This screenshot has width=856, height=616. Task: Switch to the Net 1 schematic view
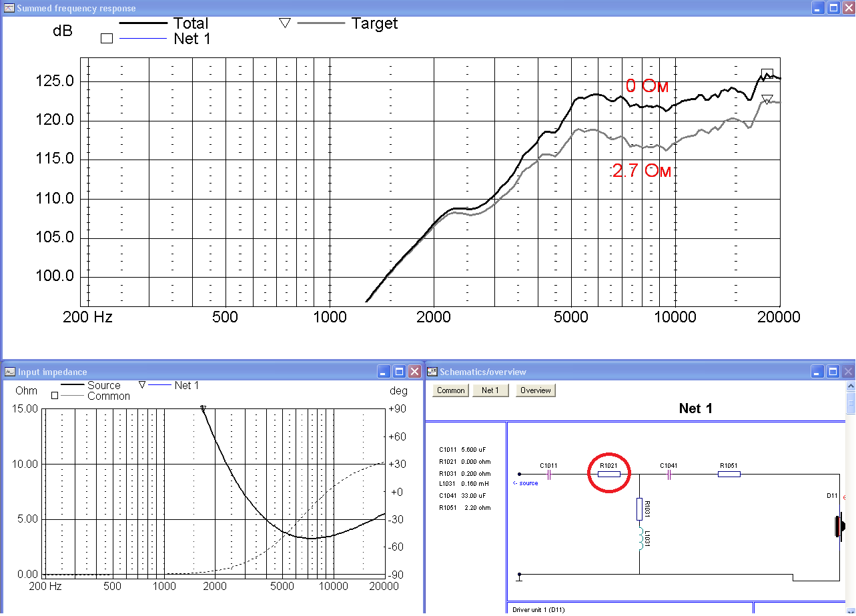click(490, 390)
